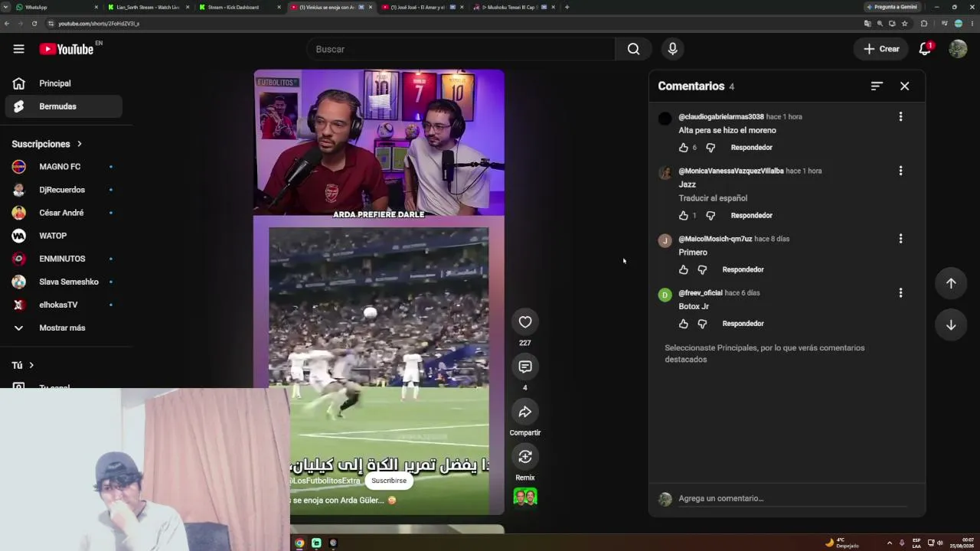The image size is (980, 551).
Task: Open options for claudiogabrielarmas3038's comment
Action: pyautogui.click(x=900, y=116)
